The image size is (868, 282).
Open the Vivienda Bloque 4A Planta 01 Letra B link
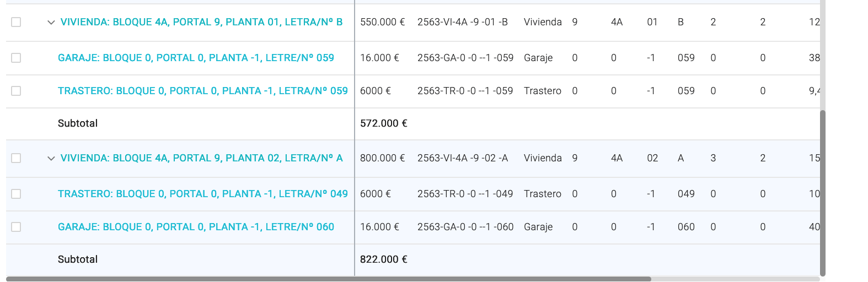pyautogui.click(x=202, y=22)
